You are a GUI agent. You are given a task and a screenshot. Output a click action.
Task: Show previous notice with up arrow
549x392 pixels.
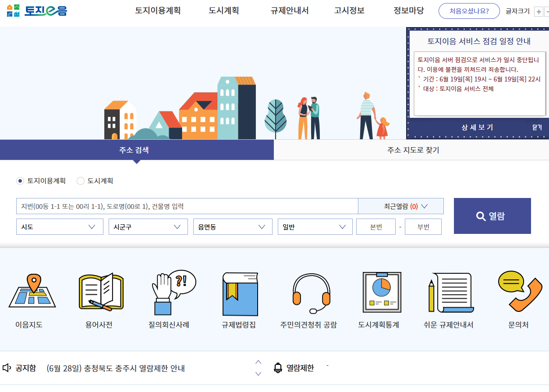(258, 362)
